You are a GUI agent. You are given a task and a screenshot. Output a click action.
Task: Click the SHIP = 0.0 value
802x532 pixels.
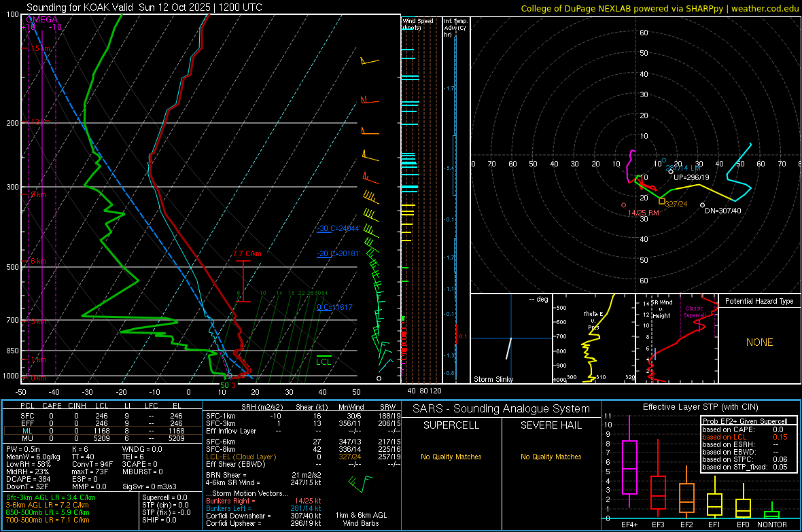159,520
